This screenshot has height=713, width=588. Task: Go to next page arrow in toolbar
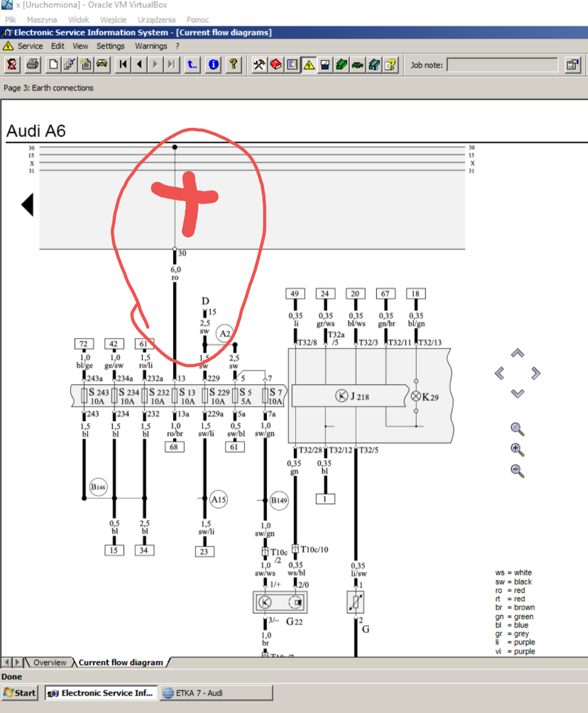tap(156, 65)
